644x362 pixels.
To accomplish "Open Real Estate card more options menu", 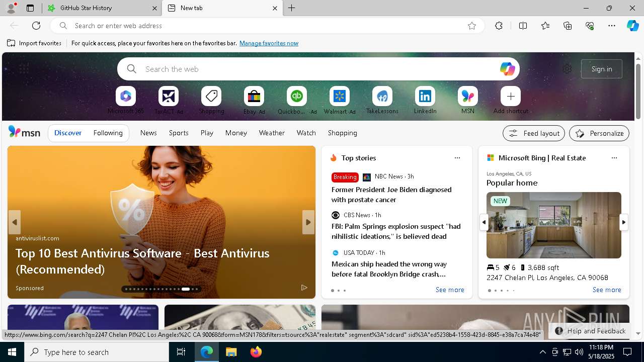I will (x=614, y=158).
